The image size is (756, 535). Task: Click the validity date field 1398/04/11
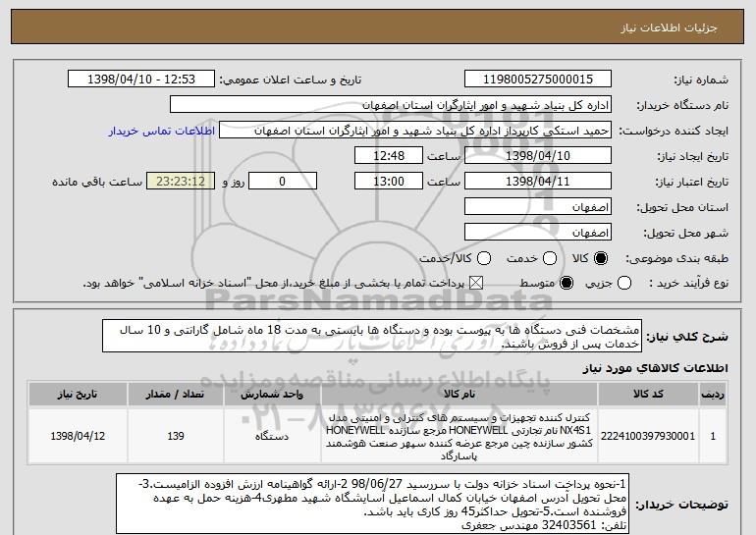538,182
